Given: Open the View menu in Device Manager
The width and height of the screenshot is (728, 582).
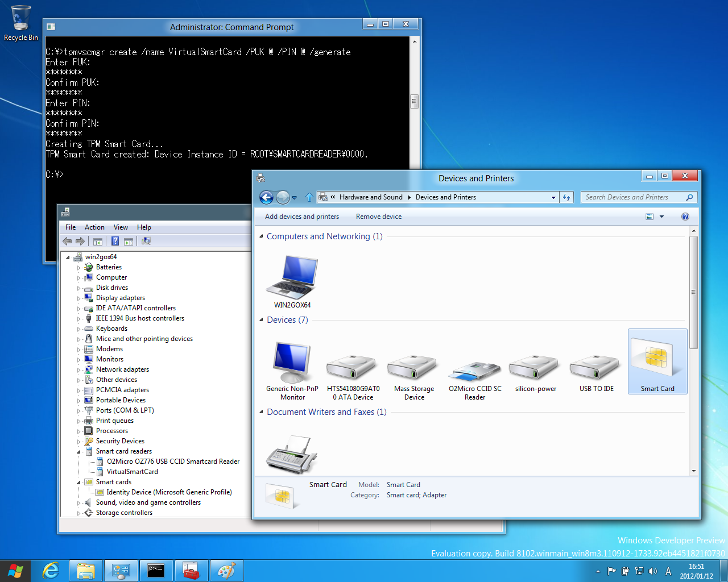Looking at the screenshot, I should (121, 227).
